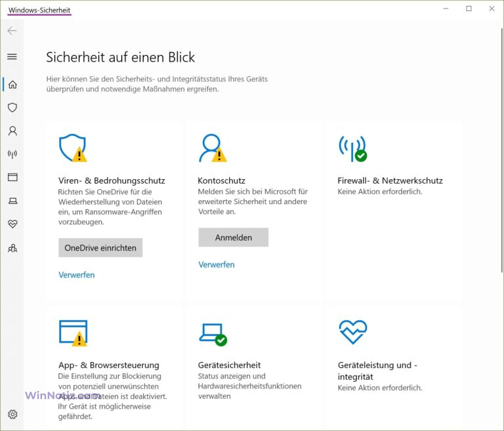Screen dimensions: 504x431
Task: Open the Firewall- & Netzwerkschutz tile
Action: pyautogui.click(x=390, y=180)
